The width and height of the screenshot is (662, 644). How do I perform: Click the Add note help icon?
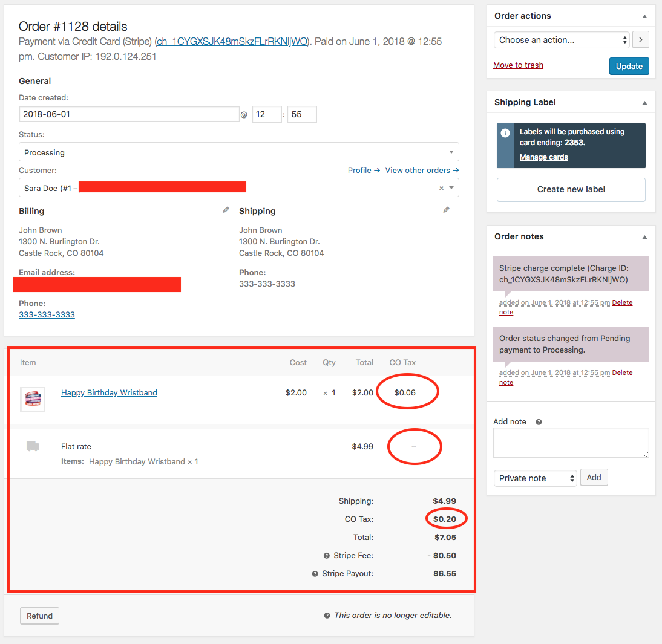(539, 422)
